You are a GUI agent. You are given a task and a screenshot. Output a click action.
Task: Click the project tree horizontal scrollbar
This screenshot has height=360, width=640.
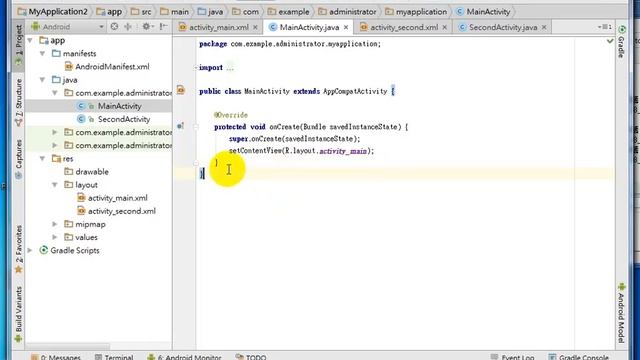(x=67, y=346)
